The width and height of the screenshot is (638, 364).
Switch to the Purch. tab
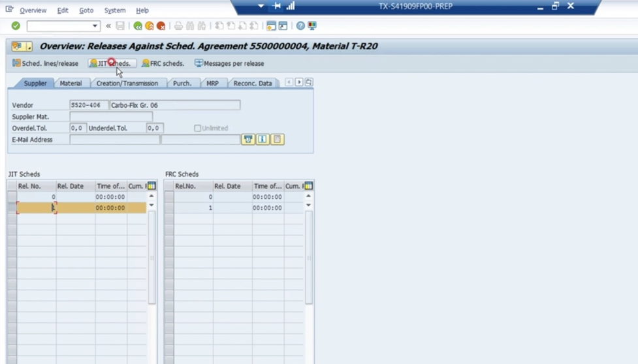(182, 83)
